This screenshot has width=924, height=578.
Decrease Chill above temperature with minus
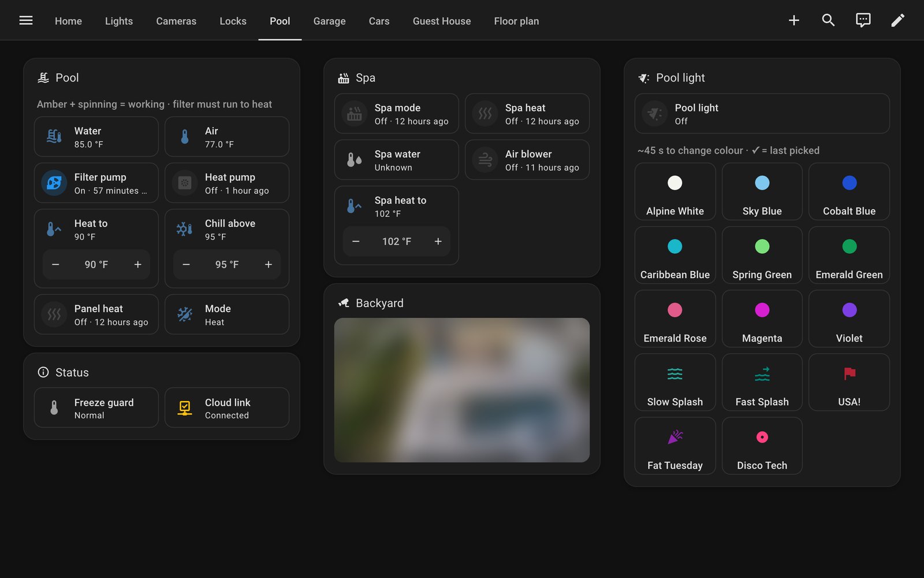click(x=186, y=265)
